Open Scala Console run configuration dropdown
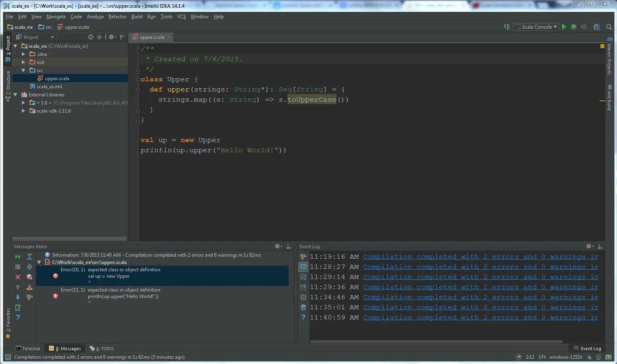The width and height of the screenshot is (617, 364). [x=536, y=27]
